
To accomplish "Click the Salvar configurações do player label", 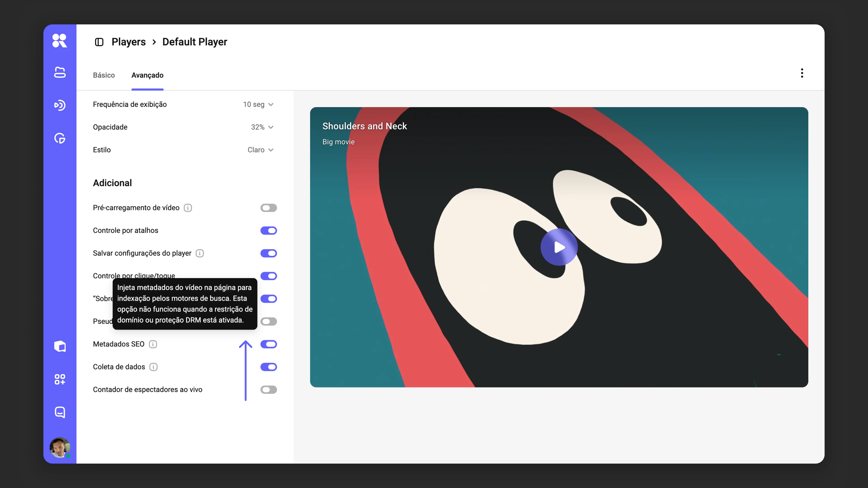I will (x=142, y=253).
